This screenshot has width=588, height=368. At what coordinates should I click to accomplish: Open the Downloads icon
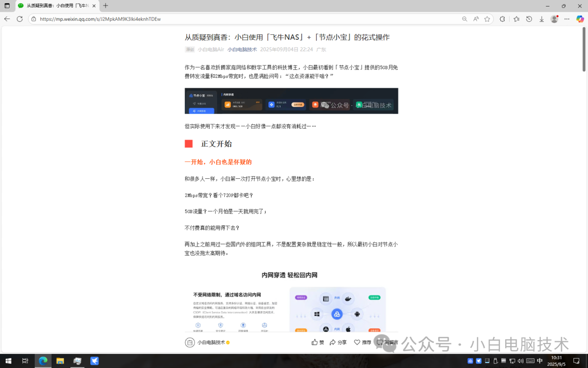(542, 19)
